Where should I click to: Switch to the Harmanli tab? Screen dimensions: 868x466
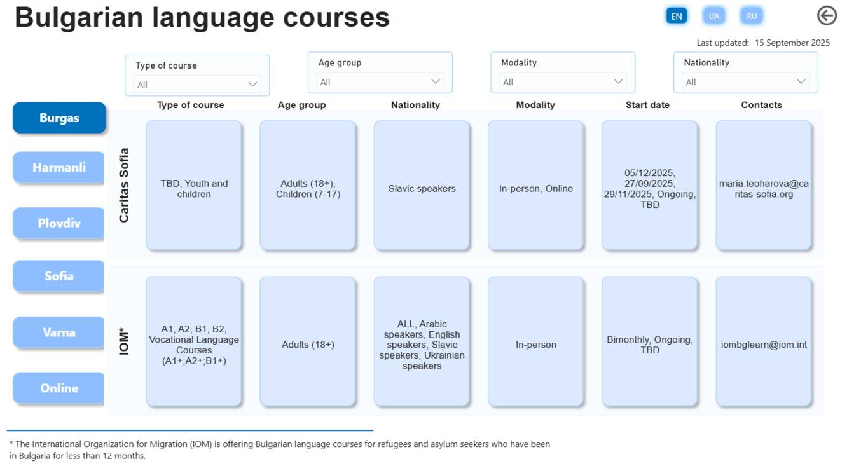point(59,168)
